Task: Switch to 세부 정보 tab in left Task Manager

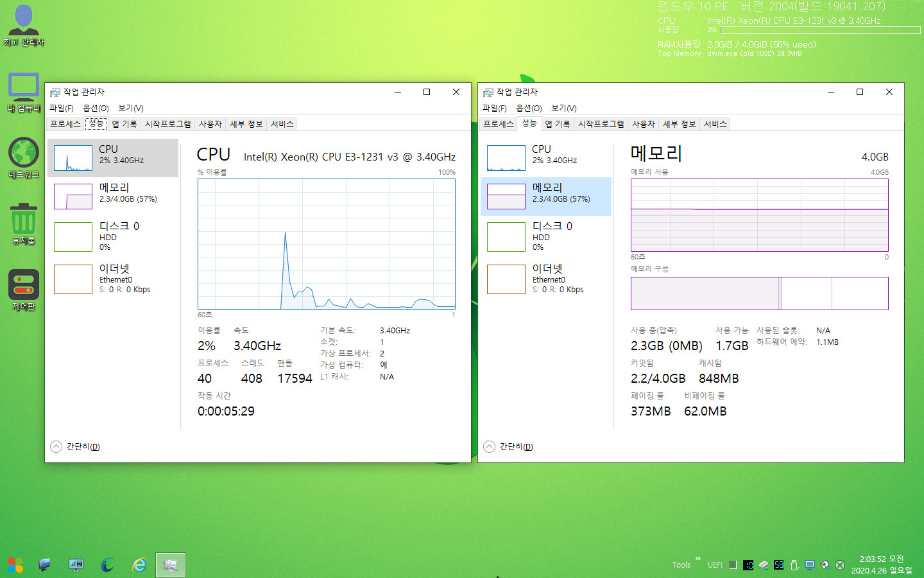Action: pyautogui.click(x=246, y=124)
